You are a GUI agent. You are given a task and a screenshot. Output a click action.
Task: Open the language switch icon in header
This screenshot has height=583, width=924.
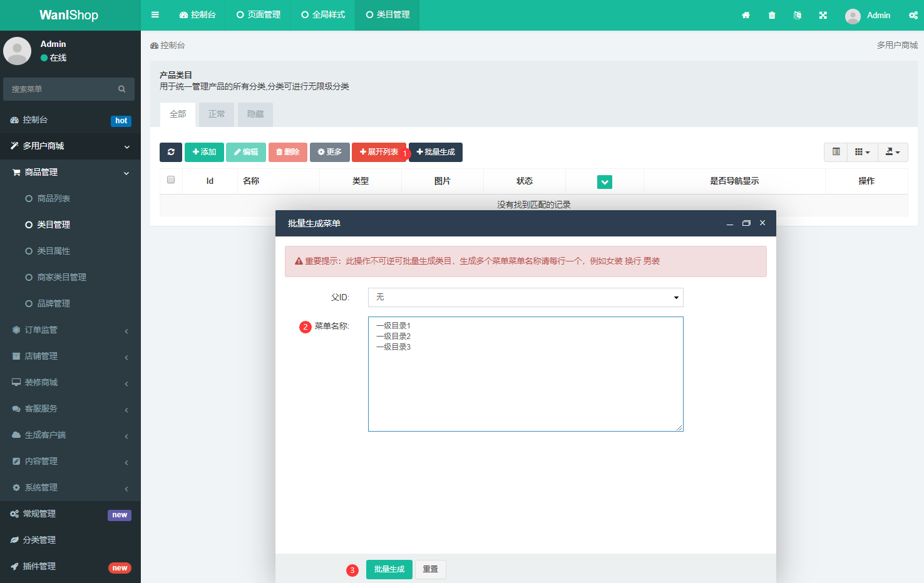798,15
